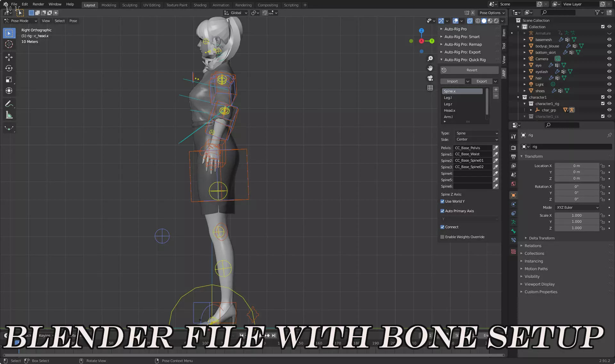Expand Auto-Rig Pro: Smart panel
615x364 pixels.
462,37
